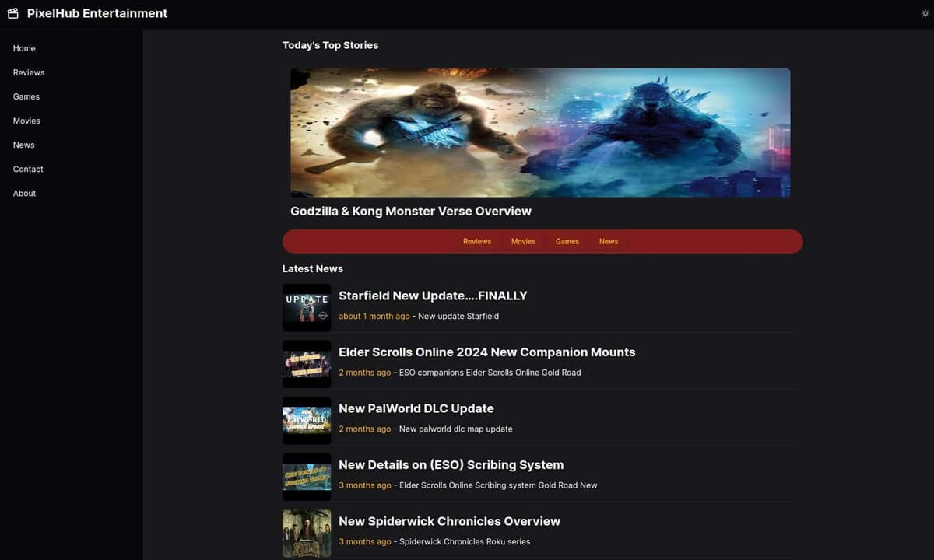Open Elder Scrolls Online Companion Mounts article
The width and height of the screenshot is (934, 560).
486,352
